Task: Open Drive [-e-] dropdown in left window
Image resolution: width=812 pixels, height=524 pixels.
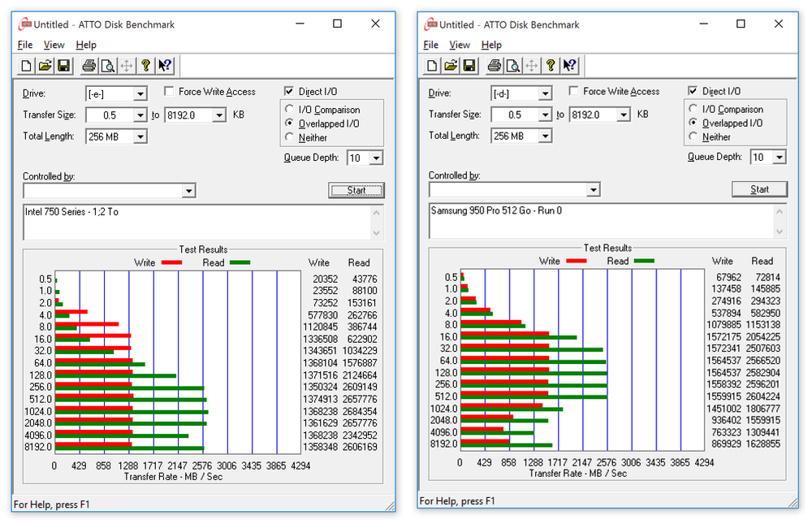Action: coord(140,93)
